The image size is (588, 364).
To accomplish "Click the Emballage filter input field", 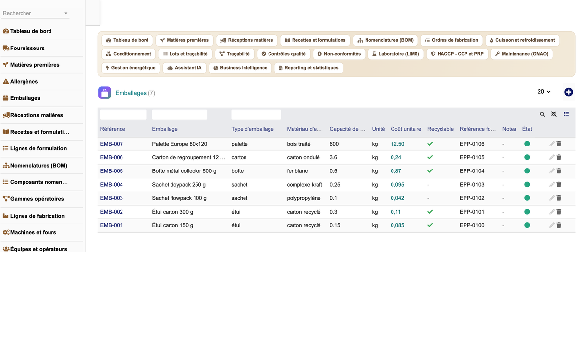I will [x=180, y=115].
